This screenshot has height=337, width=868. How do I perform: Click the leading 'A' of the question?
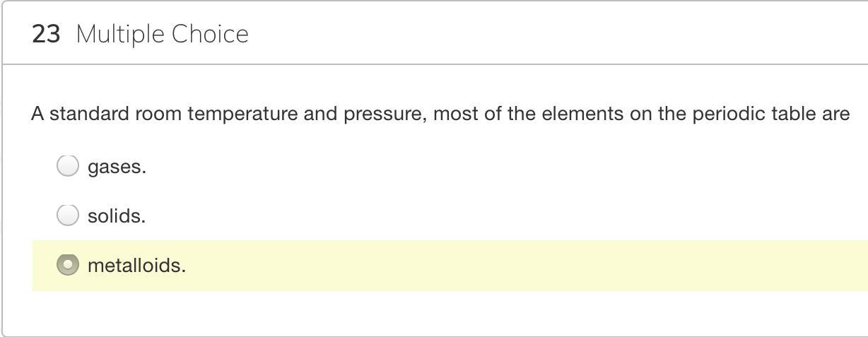[37, 114]
